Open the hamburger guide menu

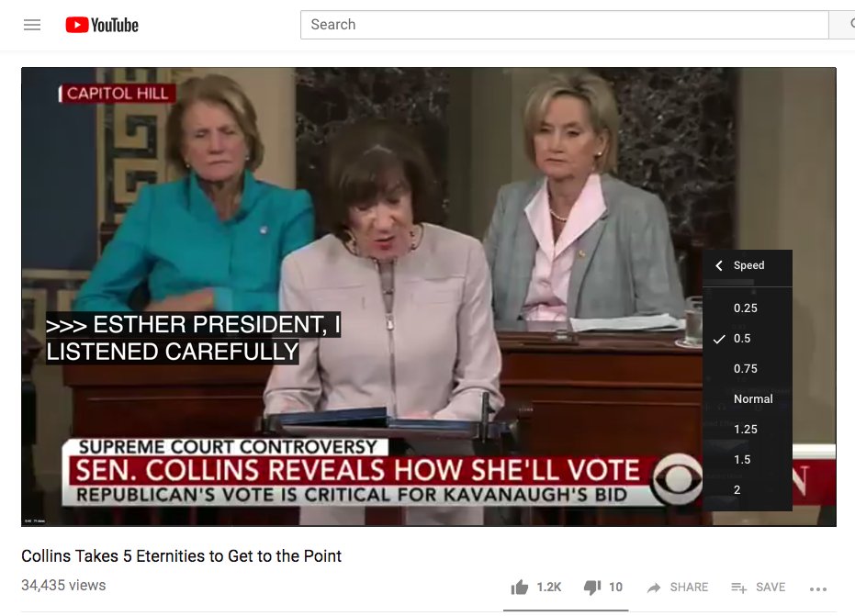tap(32, 25)
